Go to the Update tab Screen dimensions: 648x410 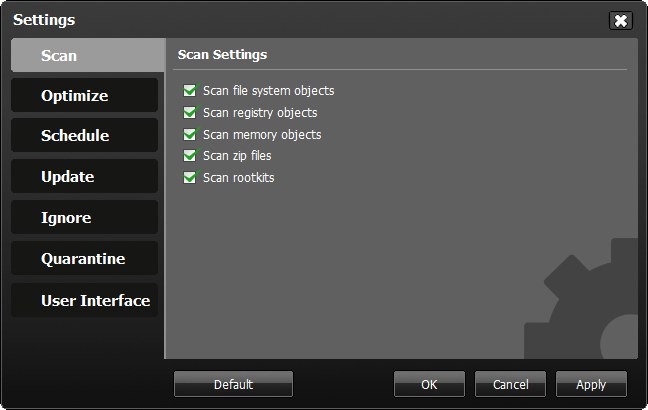tap(85, 176)
